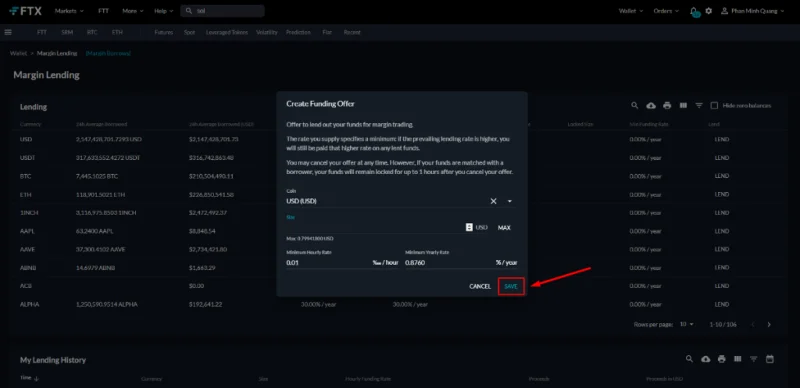Enable the Hide zero balances checkbox

[714, 106]
